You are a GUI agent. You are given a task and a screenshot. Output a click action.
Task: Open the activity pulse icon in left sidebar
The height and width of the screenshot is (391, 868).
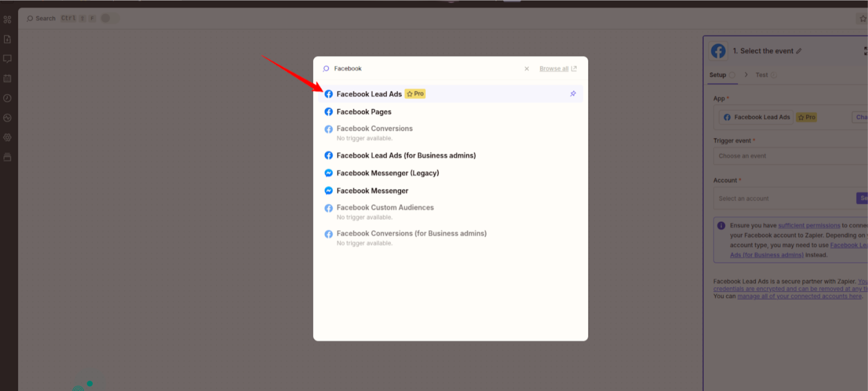coord(7,118)
